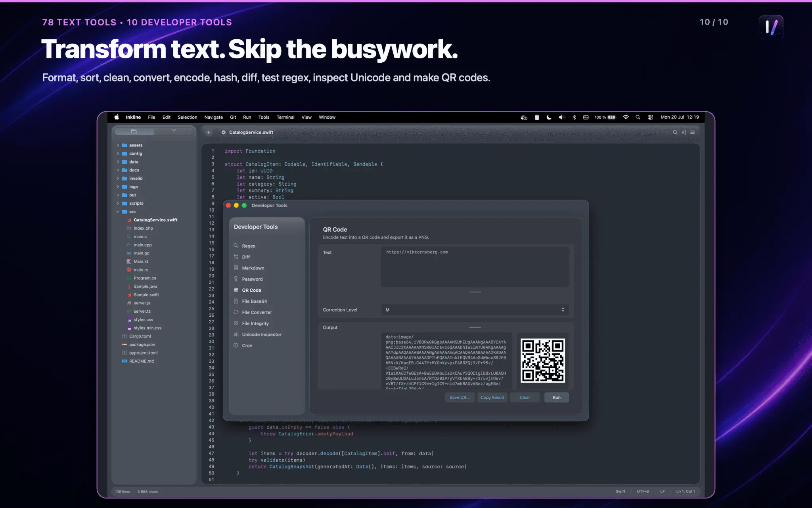Open the Tools menu
Screen dimensions: 812x508
pos(264,117)
